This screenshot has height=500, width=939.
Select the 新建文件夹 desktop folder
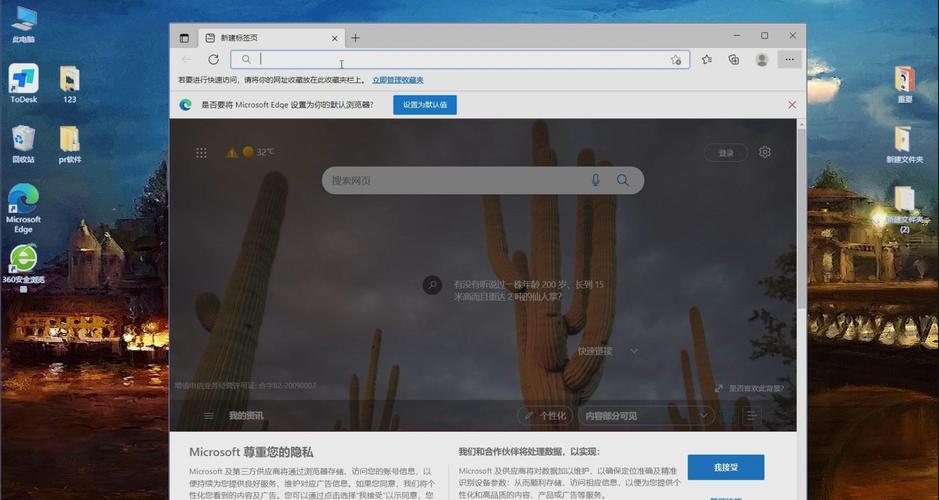904,144
